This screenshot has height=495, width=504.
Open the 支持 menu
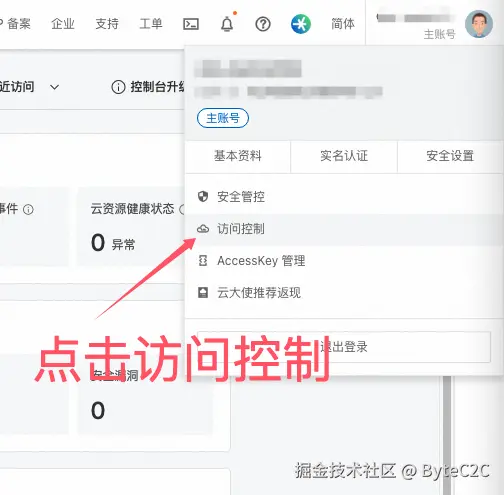click(x=107, y=24)
